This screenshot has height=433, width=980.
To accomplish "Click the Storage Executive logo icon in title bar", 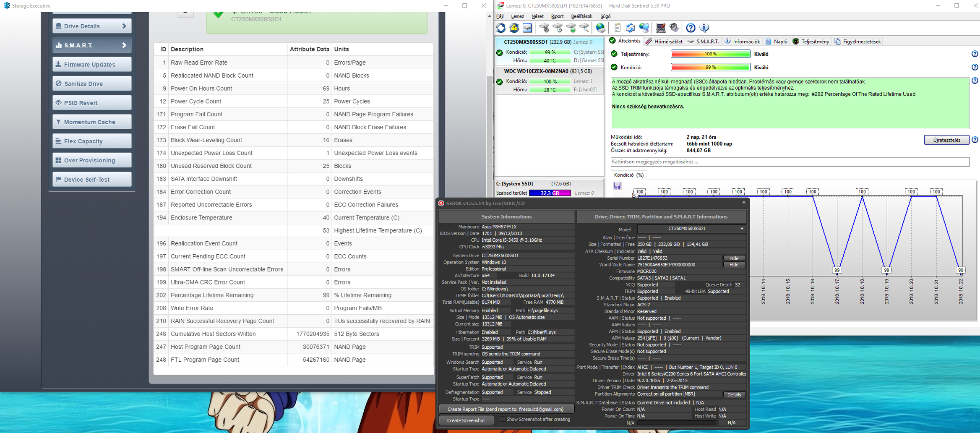I will (x=7, y=5).
